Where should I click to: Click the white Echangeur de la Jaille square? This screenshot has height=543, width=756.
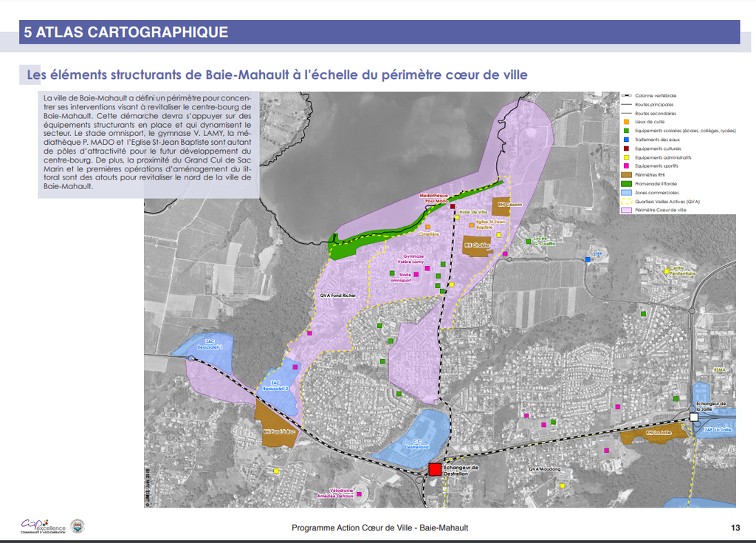tap(694, 417)
